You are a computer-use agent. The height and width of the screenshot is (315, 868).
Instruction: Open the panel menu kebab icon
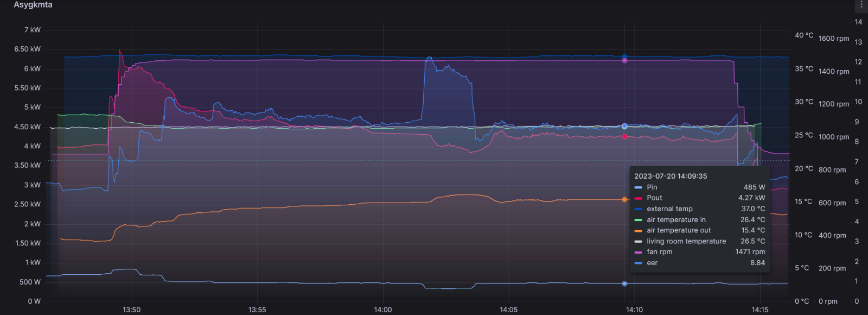click(861, 4)
